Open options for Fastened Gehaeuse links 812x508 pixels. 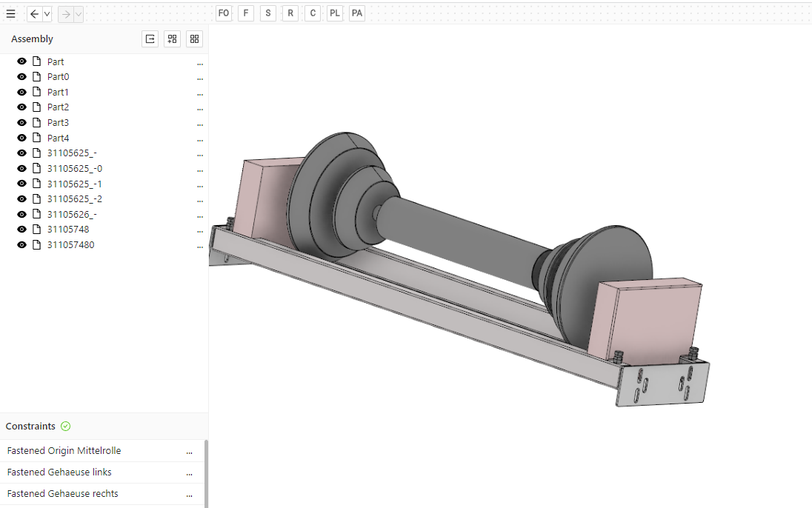190,474
